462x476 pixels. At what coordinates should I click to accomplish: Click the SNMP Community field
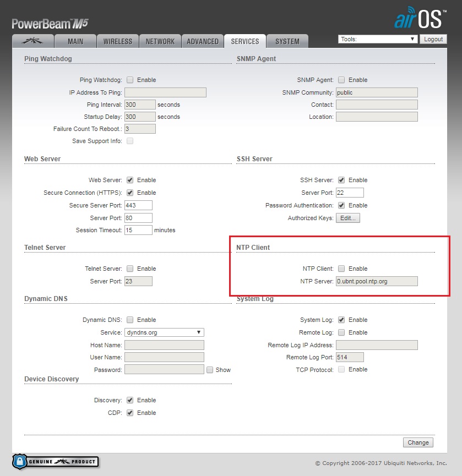tap(377, 92)
